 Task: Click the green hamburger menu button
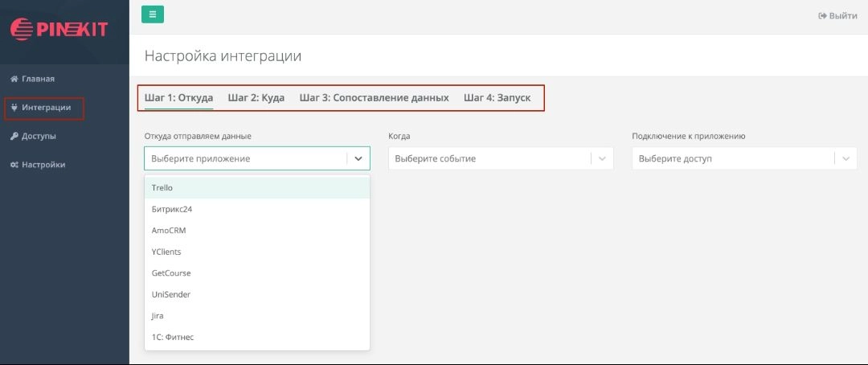tap(153, 14)
